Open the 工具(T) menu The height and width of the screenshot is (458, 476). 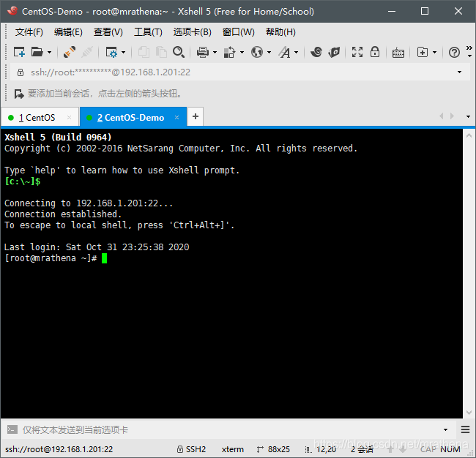(x=148, y=32)
